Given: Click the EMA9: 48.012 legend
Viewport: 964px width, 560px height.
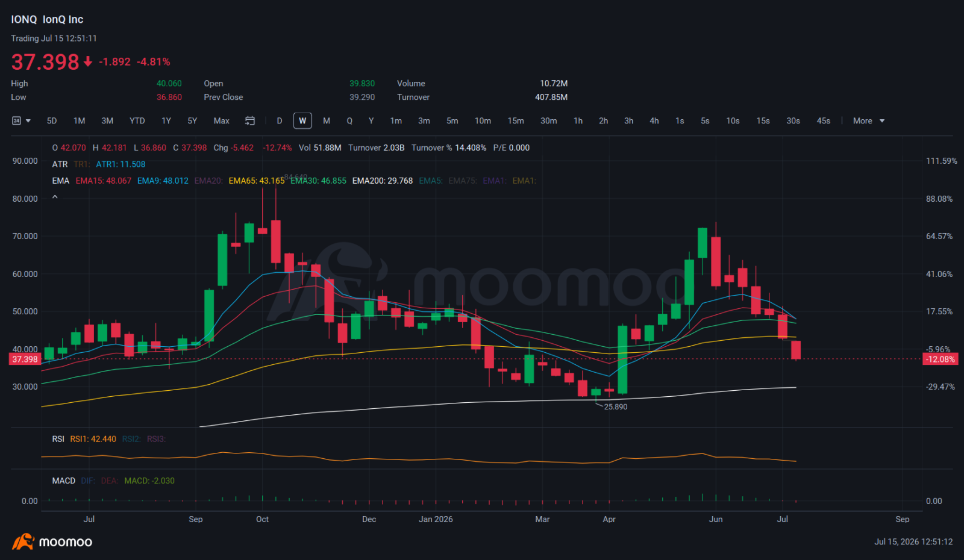Looking at the screenshot, I should (x=163, y=181).
